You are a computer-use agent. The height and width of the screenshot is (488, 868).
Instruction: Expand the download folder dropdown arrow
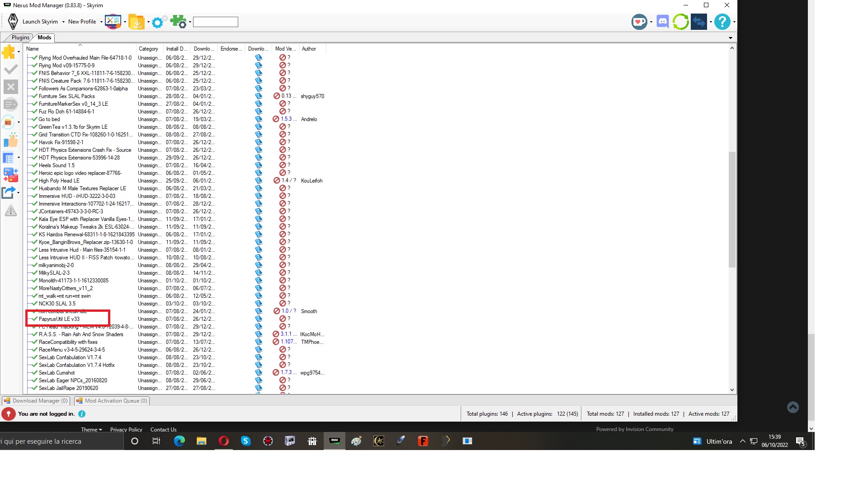point(148,22)
